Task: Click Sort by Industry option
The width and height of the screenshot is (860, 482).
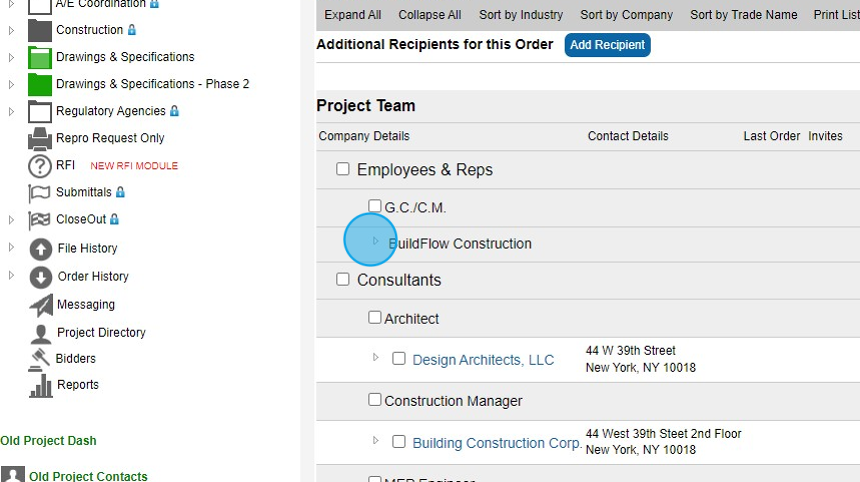Action: click(x=520, y=15)
